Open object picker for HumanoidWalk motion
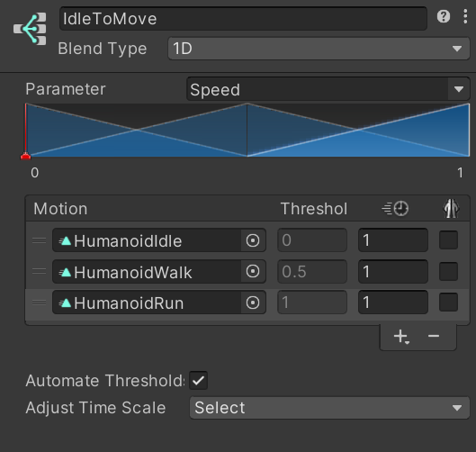Image resolution: width=476 pixels, height=452 pixels. (253, 271)
